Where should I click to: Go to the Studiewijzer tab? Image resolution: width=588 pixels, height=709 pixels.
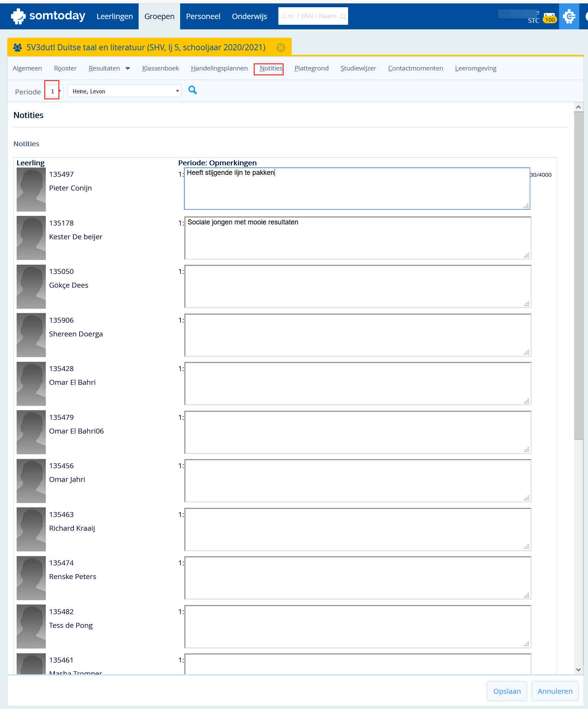click(x=358, y=68)
